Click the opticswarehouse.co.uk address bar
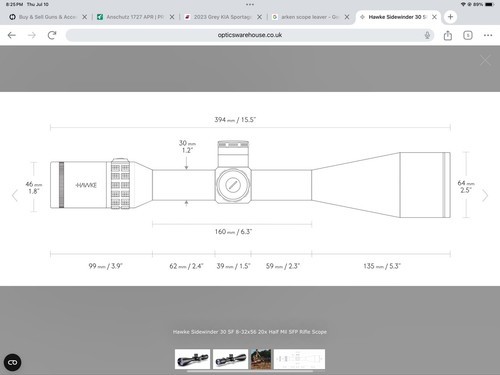Viewport: 500px width, 375px height. click(250, 35)
